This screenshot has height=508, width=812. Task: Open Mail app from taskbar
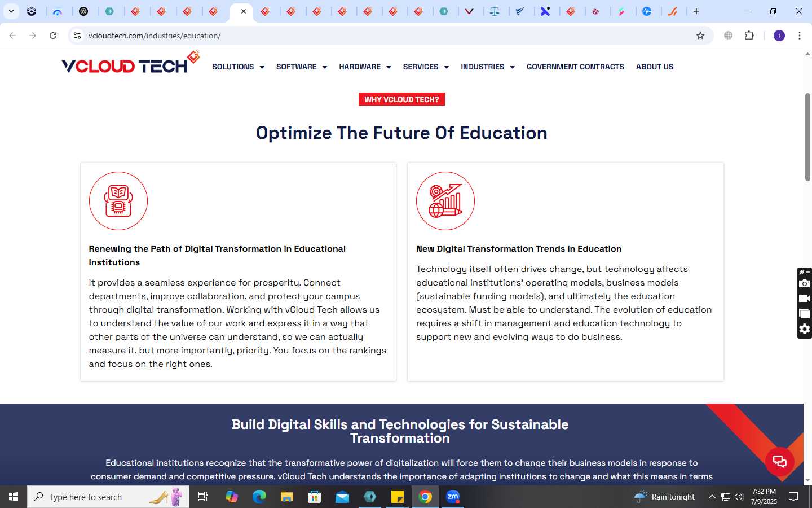click(x=342, y=497)
